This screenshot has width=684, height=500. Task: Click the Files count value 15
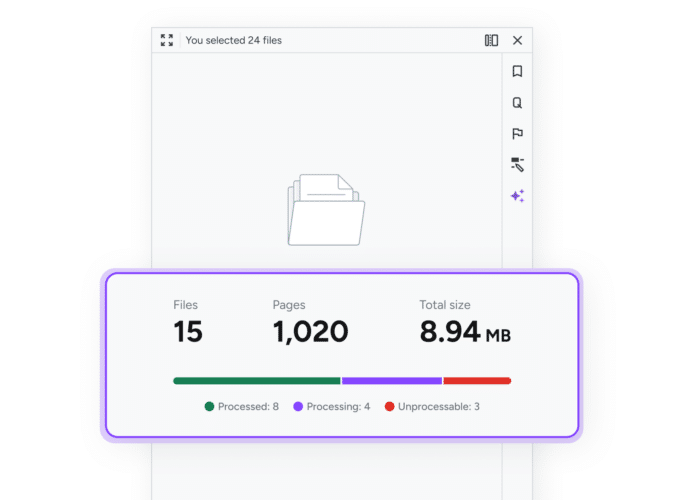[188, 332]
